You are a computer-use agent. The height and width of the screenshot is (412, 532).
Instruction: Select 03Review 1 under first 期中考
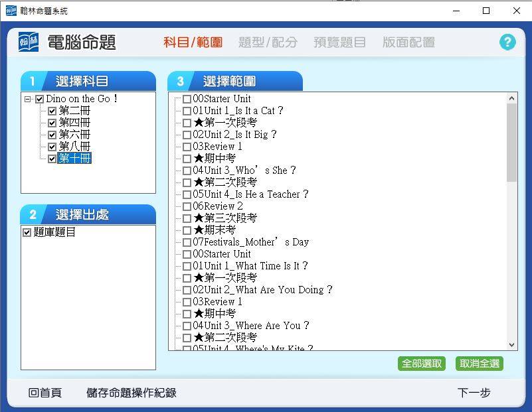pos(217,147)
